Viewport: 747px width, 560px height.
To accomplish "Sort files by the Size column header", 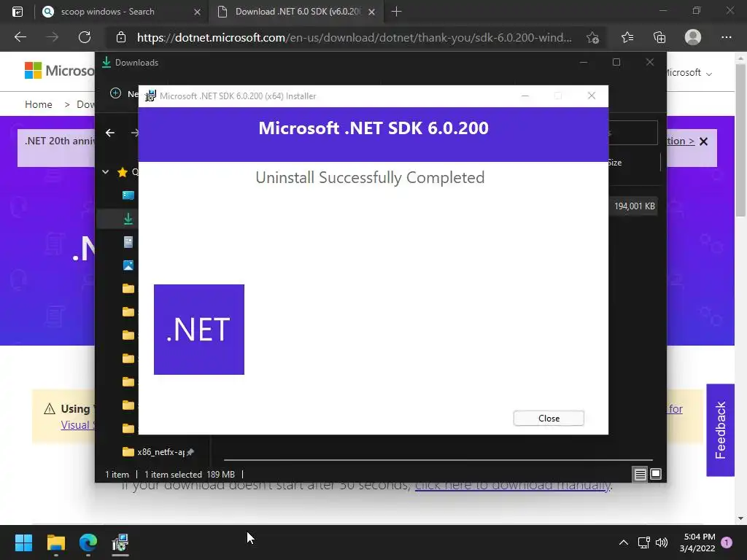I will (x=615, y=163).
